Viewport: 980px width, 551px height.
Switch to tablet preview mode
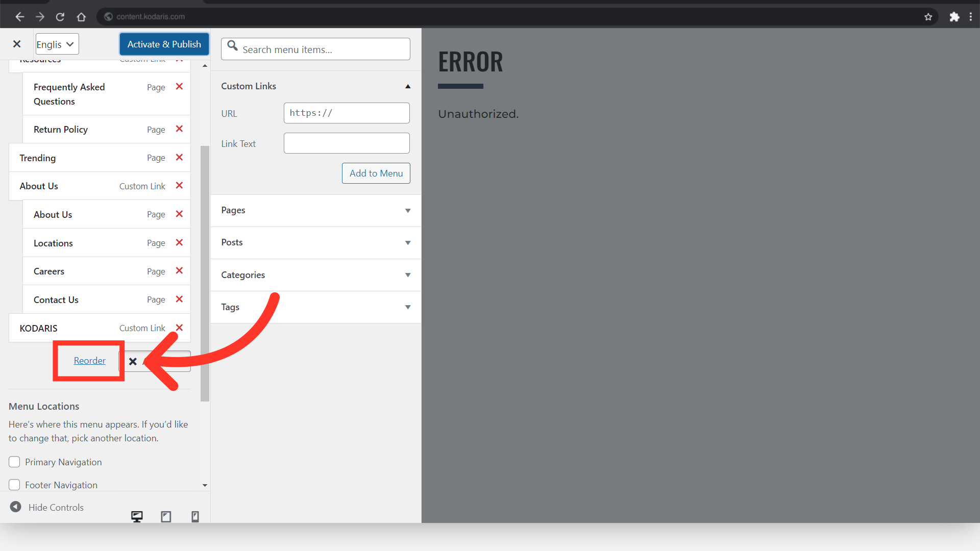(x=166, y=516)
